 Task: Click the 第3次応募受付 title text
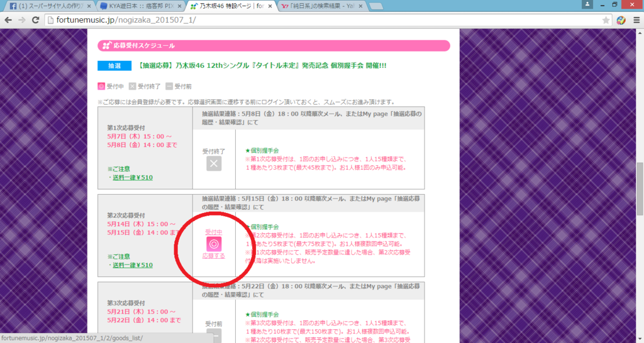(126, 303)
